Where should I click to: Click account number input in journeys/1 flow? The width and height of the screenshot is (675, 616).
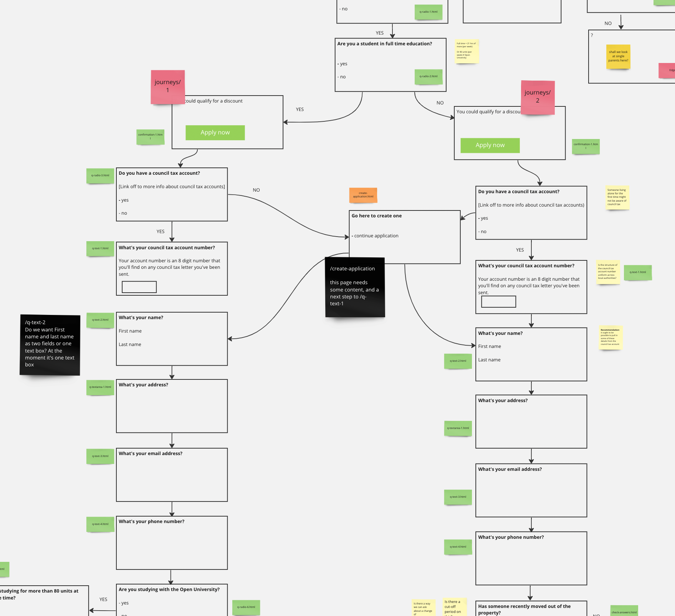pos(139,287)
